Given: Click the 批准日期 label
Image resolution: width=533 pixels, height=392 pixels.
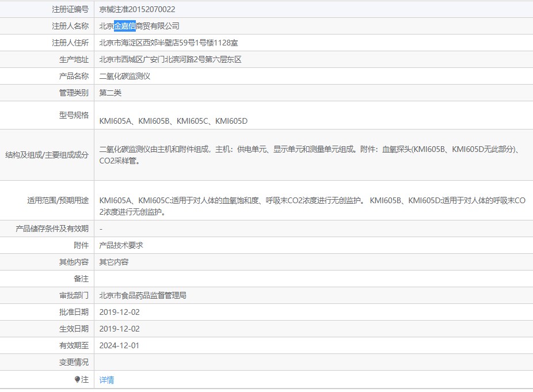Looking at the screenshot, I should pos(74,312).
